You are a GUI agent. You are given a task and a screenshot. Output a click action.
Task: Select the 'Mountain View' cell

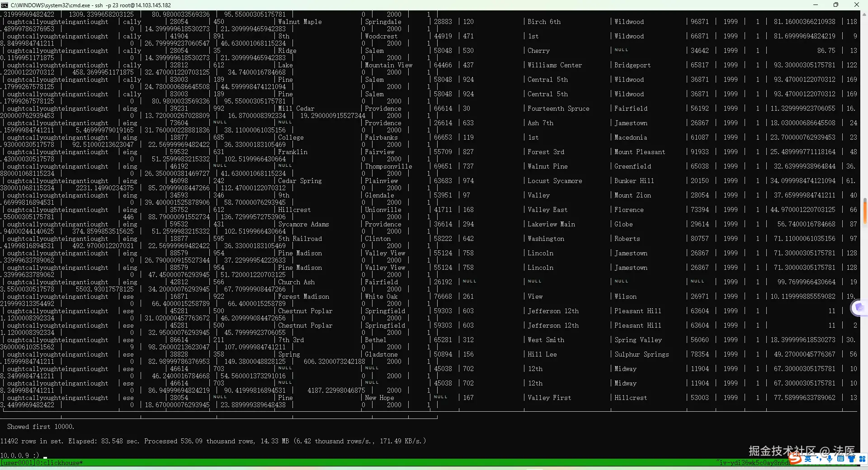tap(388, 65)
